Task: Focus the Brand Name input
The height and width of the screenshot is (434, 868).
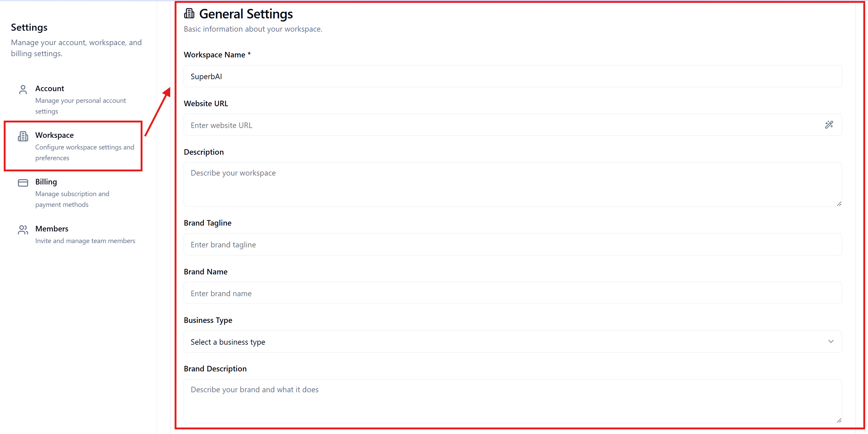Action: coord(512,293)
